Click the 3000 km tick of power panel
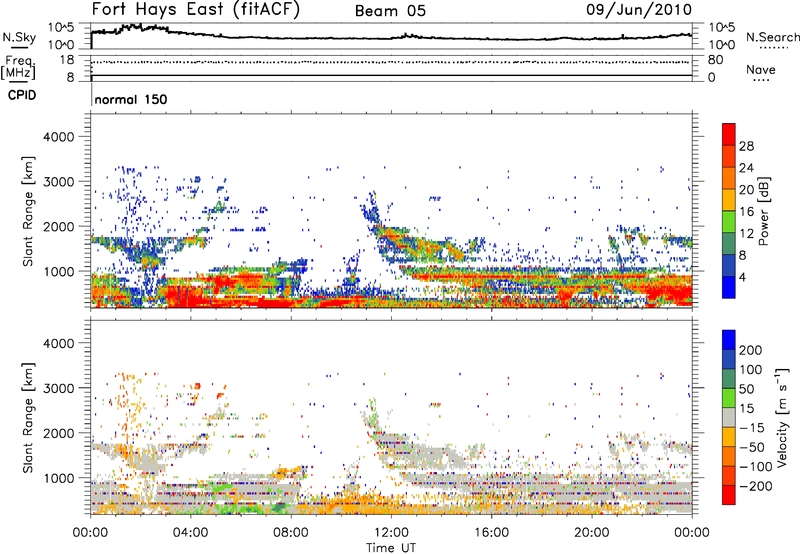 [x=59, y=182]
